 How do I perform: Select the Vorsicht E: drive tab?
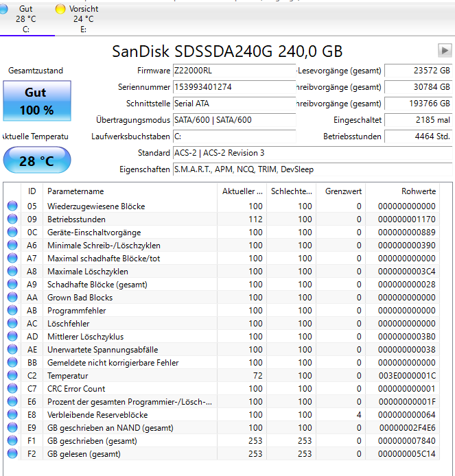point(78,19)
